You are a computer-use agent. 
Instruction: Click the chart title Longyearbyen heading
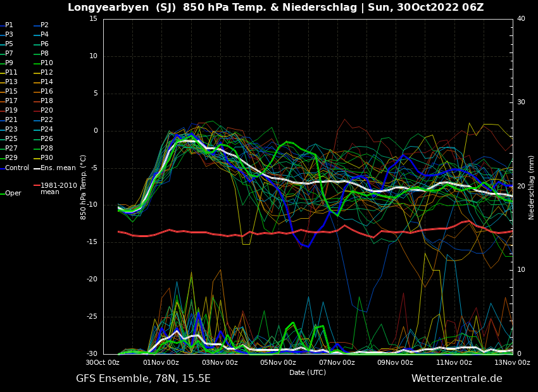click(275, 8)
